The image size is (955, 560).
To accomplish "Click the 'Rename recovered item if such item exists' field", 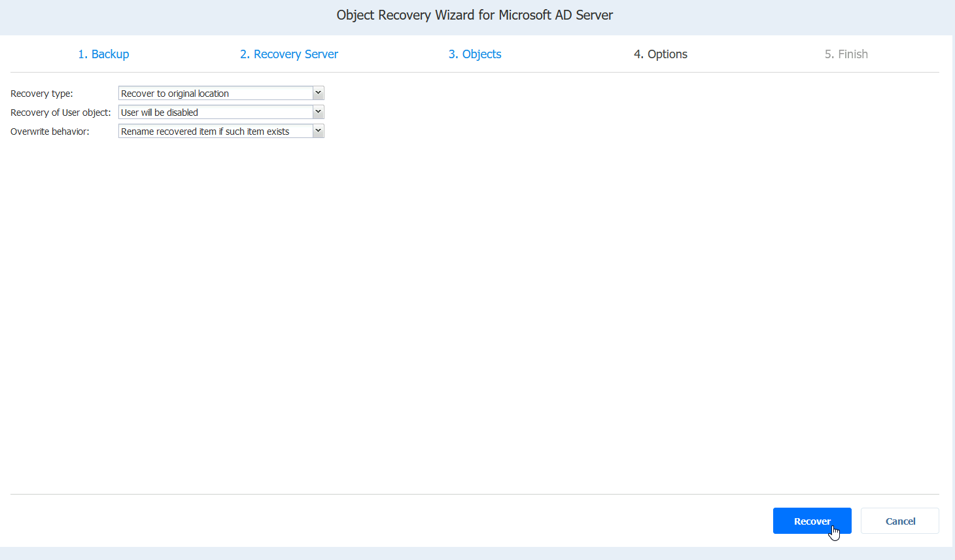I will pos(216,131).
